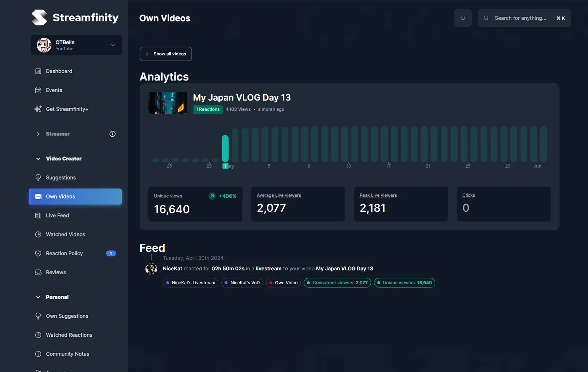Click the Get Streamfinity+ sparkle icon
Image resolution: width=588 pixels, height=372 pixels.
click(x=38, y=109)
